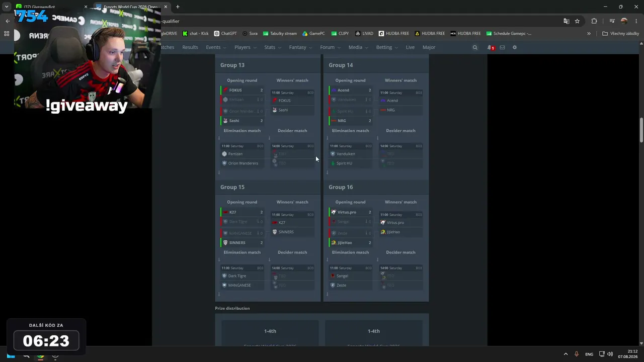This screenshot has height=362, width=644.
Task: Open NRG in Group 14 opening round
Action: click(x=342, y=121)
